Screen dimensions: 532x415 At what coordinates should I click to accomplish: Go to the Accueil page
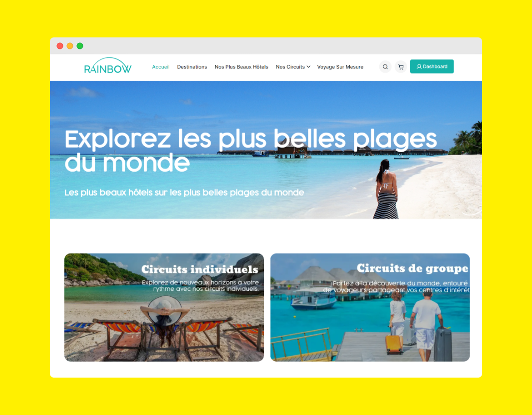[x=161, y=67]
